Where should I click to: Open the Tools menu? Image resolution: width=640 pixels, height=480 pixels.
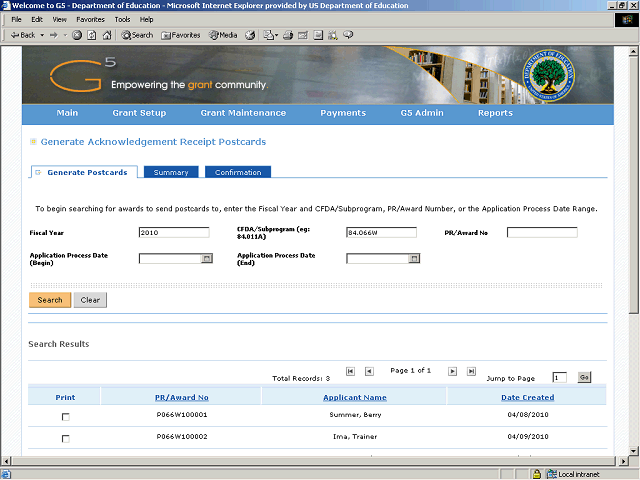coord(122,20)
